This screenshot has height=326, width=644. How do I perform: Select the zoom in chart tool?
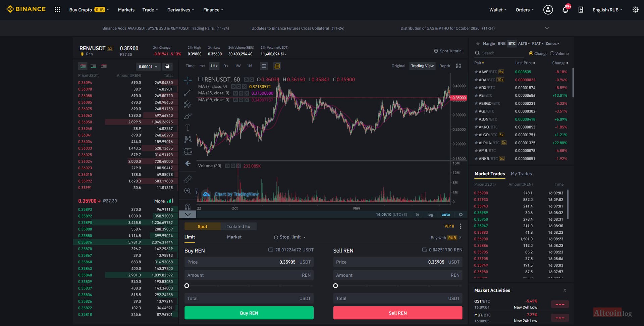[x=187, y=191]
